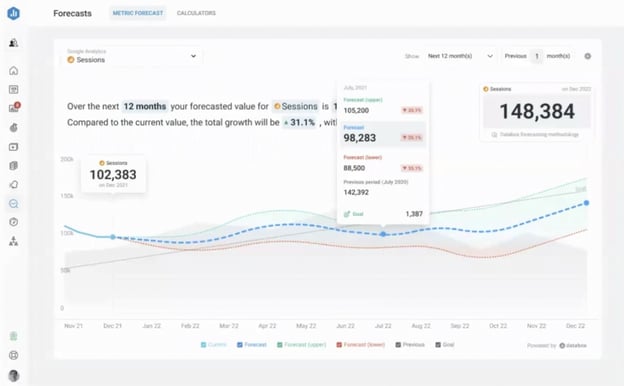624x386 pixels.
Task: Open the Sessions metric dropdown
Action: (x=133, y=56)
